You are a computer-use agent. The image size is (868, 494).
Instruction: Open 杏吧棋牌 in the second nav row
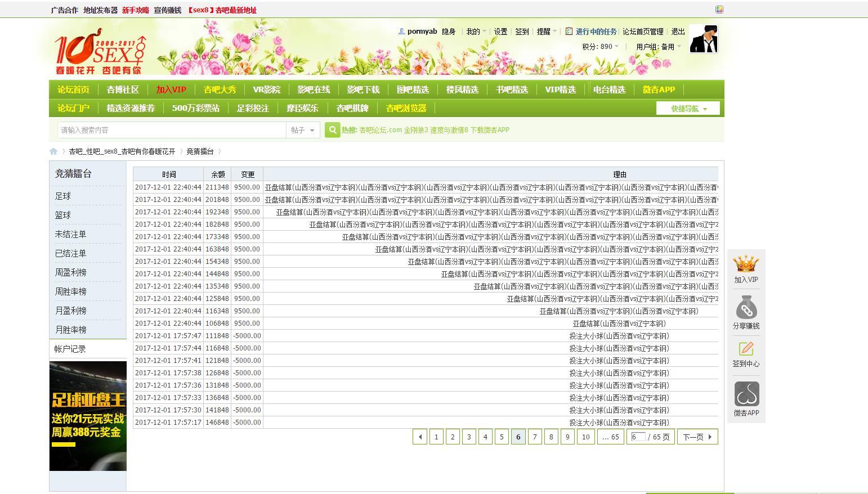coord(352,108)
